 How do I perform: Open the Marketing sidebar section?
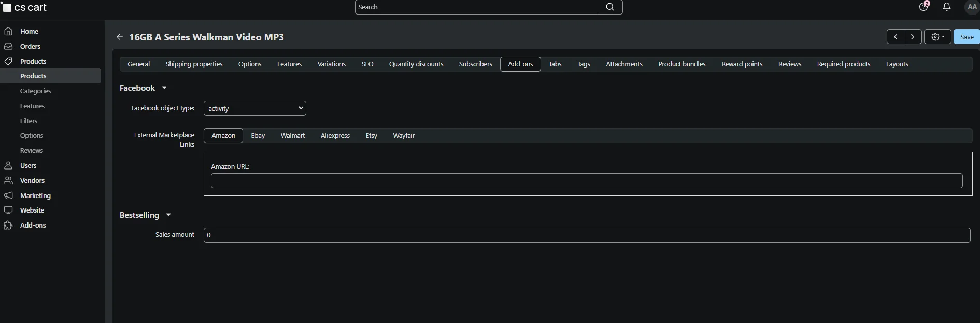click(35, 196)
